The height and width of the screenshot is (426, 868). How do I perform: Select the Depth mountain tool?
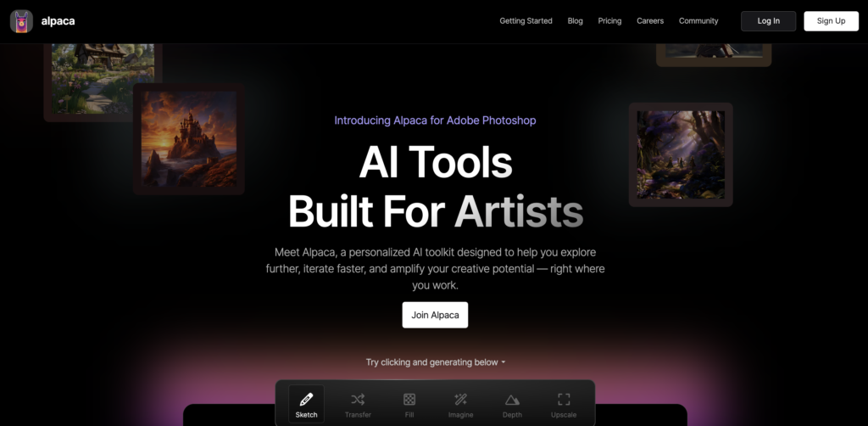pos(512,405)
